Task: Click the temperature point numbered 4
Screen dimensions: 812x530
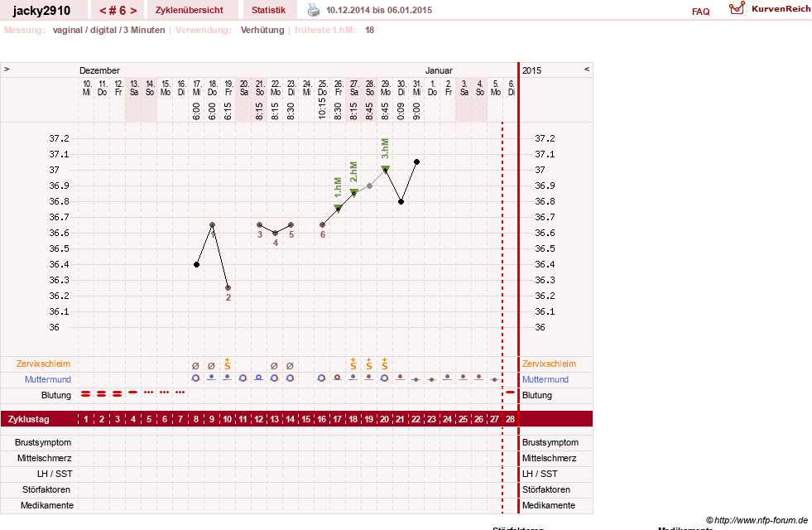Action: click(275, 234)
